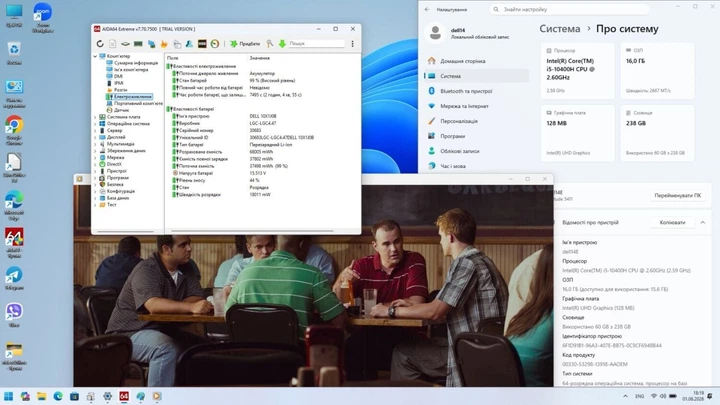Expand the DirectX tree node
Image resolution: width=720 pixels, height=405 pixels.
point(95,164)
